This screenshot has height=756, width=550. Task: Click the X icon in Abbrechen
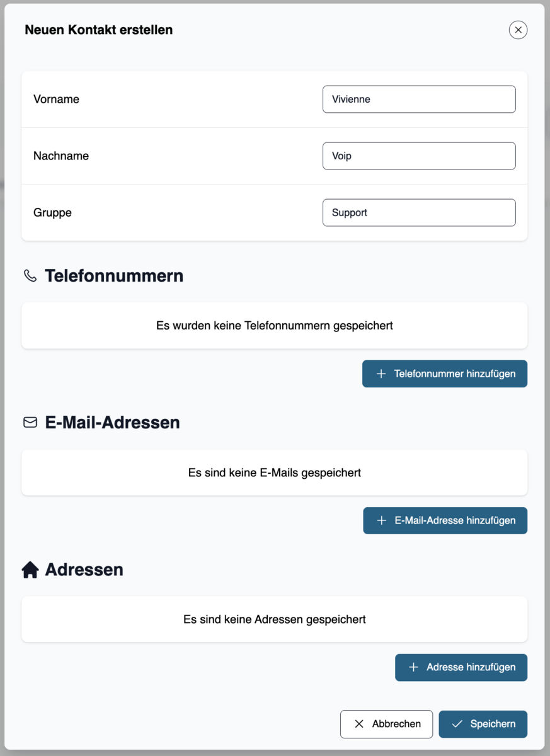359,724
